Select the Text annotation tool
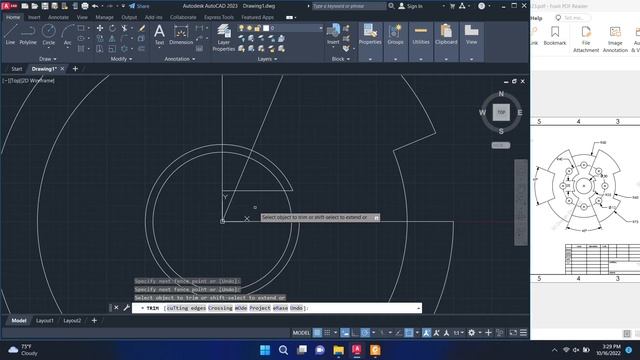640x360 pixels. (x=159, y=34)
